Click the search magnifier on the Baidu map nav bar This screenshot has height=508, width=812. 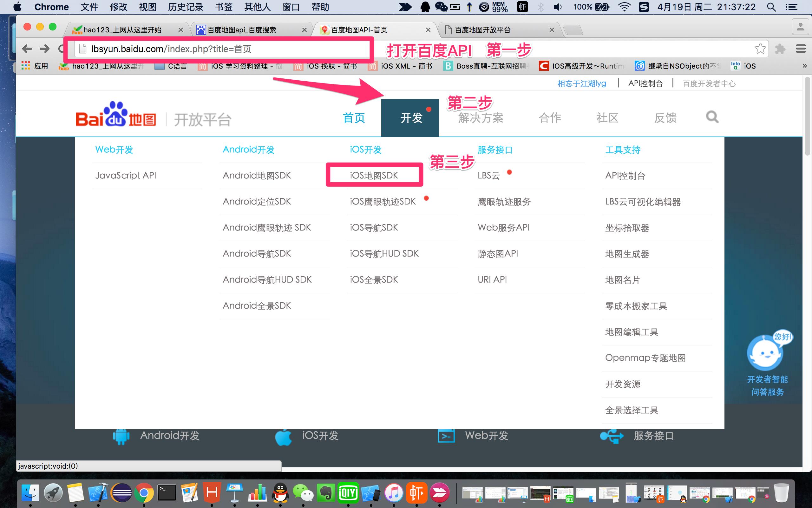712,117
